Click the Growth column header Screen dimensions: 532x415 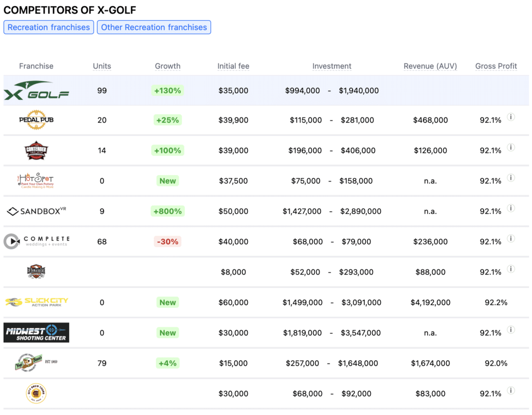(168, 66)
